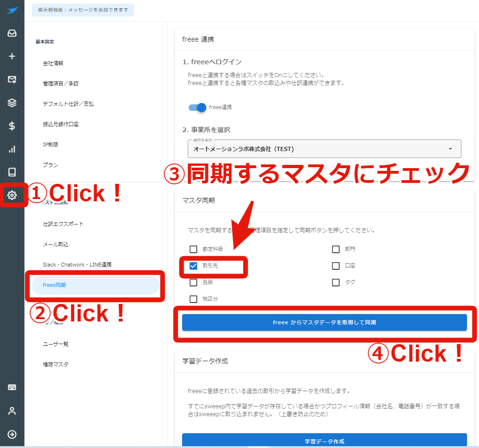479x448 pixels.
Task: Check the 勘定科目 checkbox
Action: 193,249
